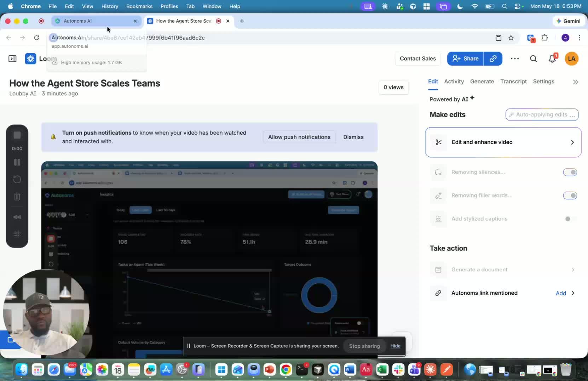Viewport: 588px width, 381px height.
Task: Open the LA account avatar menu
Action: click(572, 59)
